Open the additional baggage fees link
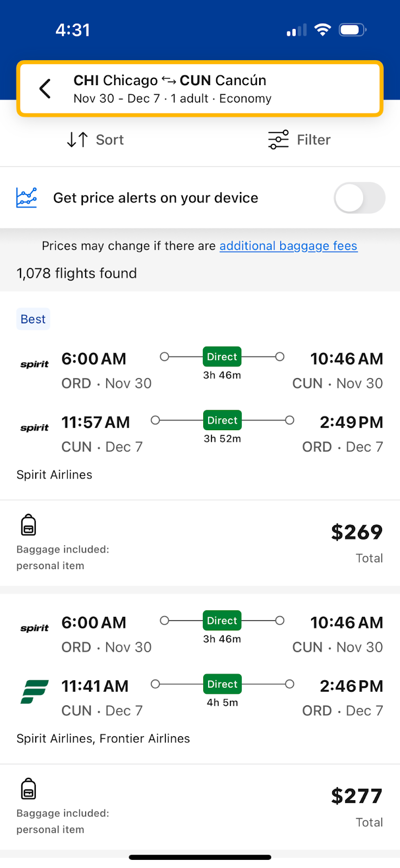The width and height of the screenshot is (400, 868). tap(288, 246)
